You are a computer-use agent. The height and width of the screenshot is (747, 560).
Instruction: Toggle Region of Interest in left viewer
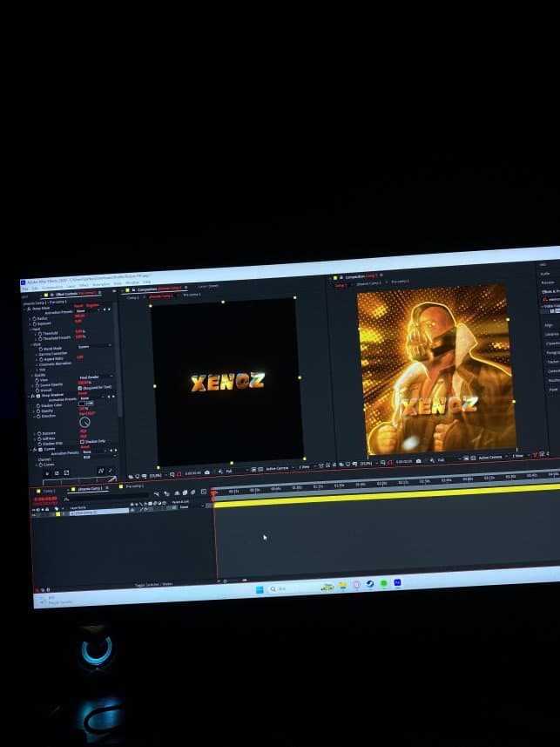pos(253,470)
